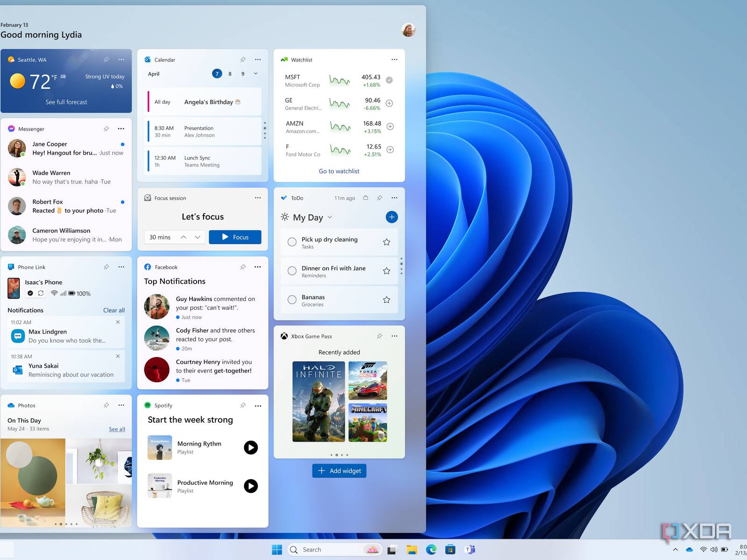The height and width of the screenshot is (560, 747).
Task: Open Jane Cooper's Messenger conversation
Action: [66, 148]
